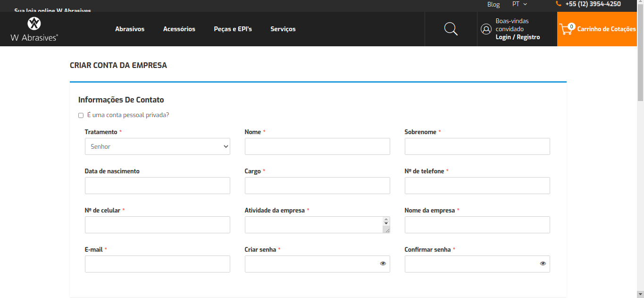Image resolution: width=644 pixels, height=298 pixels.
Task: Click the Atividade da empresa scroll-down arrow
Action: [x=386, y=223]
